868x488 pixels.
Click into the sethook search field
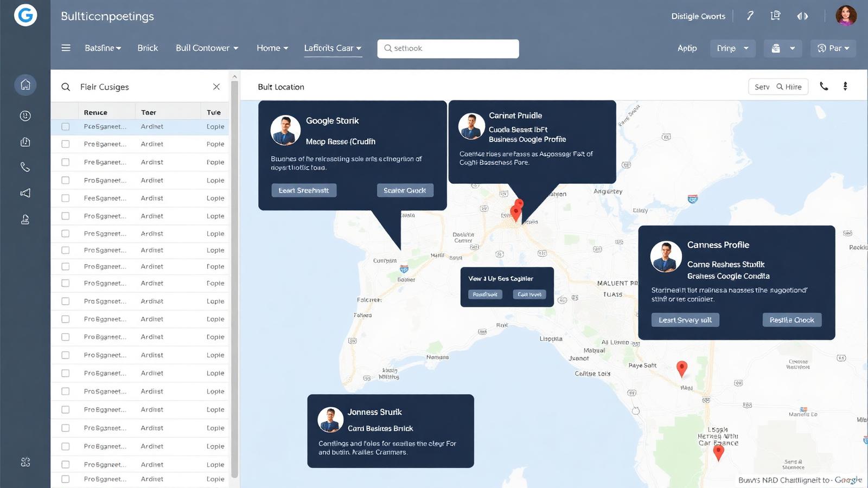(448, 48)
